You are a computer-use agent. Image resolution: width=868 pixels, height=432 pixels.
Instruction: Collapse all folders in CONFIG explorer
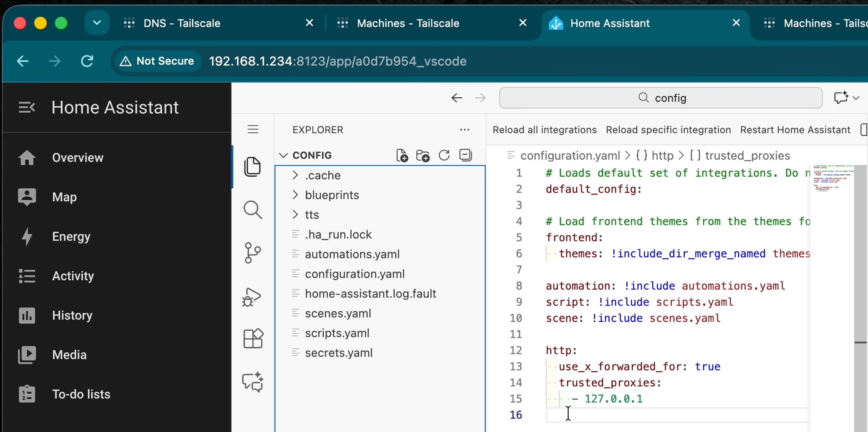pyautogui.click(x=465, y=155)
